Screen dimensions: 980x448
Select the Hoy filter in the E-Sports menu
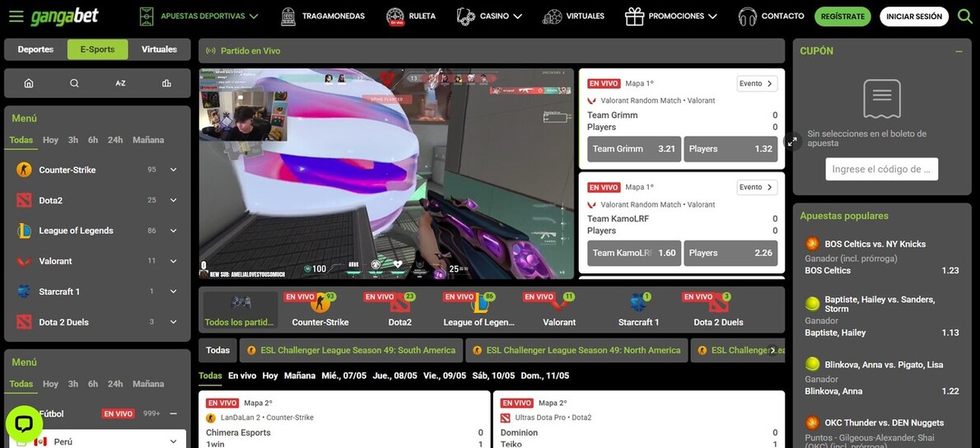click(x=50, y=140)
